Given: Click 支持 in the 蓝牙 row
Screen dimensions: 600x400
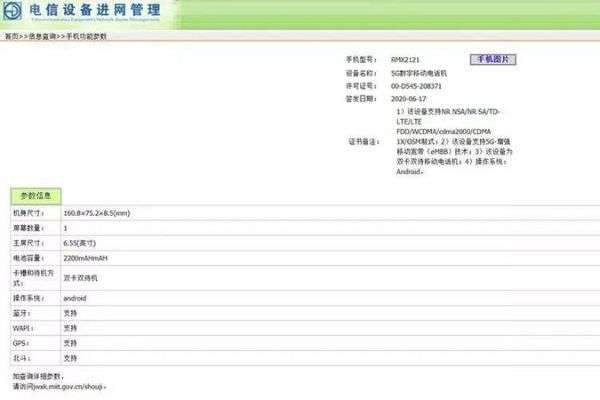Looking at the screenshot, I should [70, 313].
